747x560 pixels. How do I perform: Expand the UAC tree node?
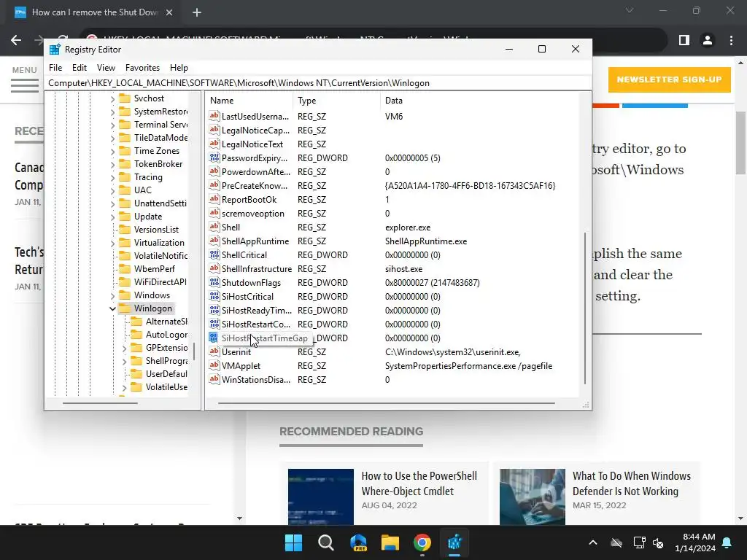pyautogui.click(x=112, y=190)
